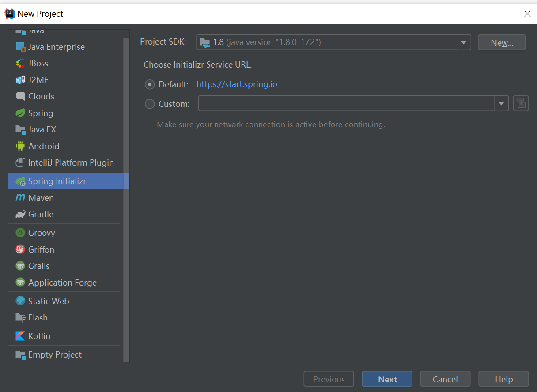537x392 pixels.
Task: Click the Kotlin K icon
Action: [x=20, y=336]
